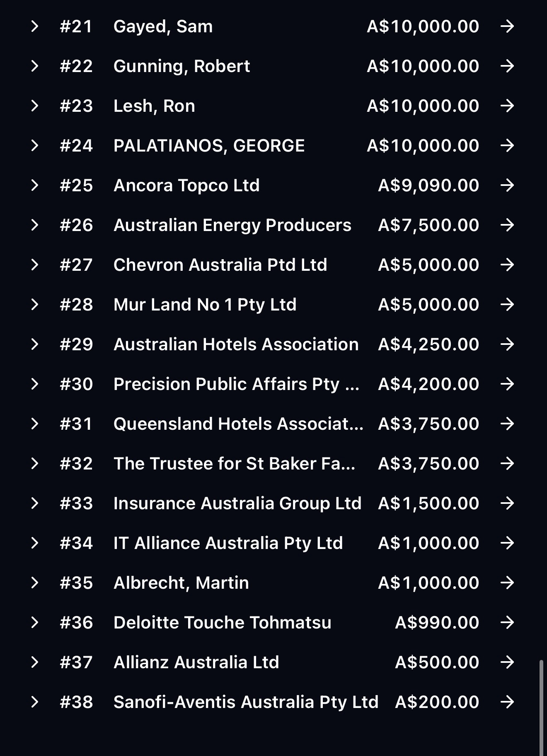Click the vertical scrollbar thumb
Image resolution: width=547 pixels, height=756 pixels.
coord(542,708)
